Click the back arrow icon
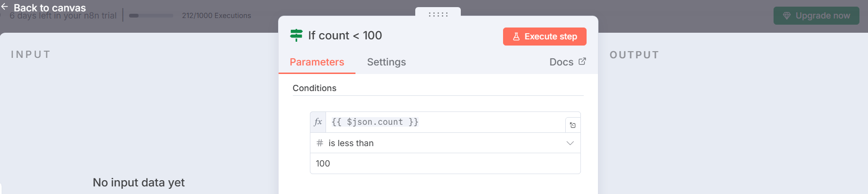The width and height of the screenshot is (868, 194). point(4,7)
